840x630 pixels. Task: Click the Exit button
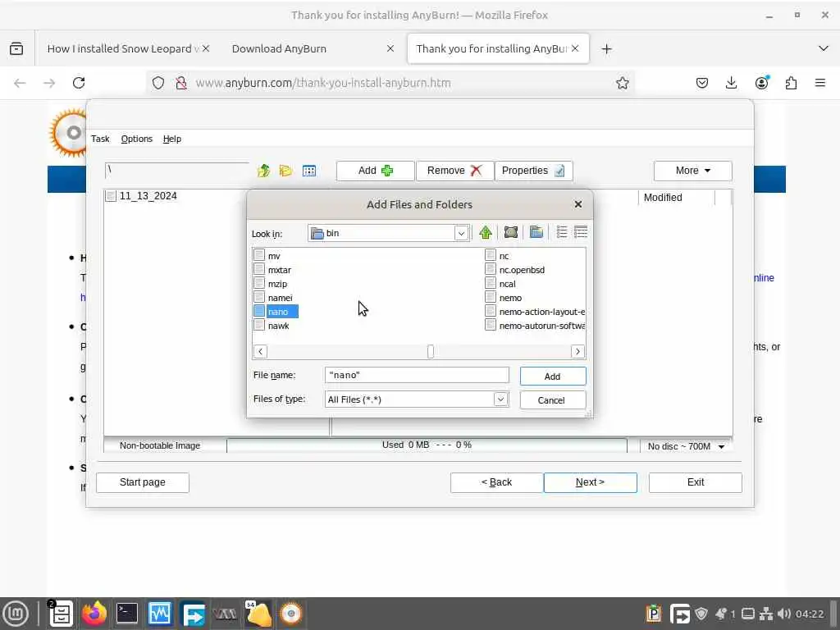click(696, 482)
